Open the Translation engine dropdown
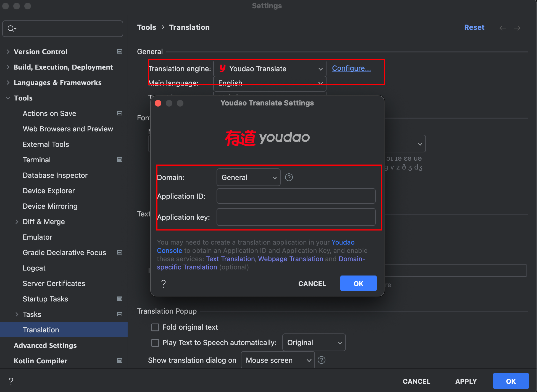Image resolution: width=537 pixels, height=392 pixels. [270, 69]
